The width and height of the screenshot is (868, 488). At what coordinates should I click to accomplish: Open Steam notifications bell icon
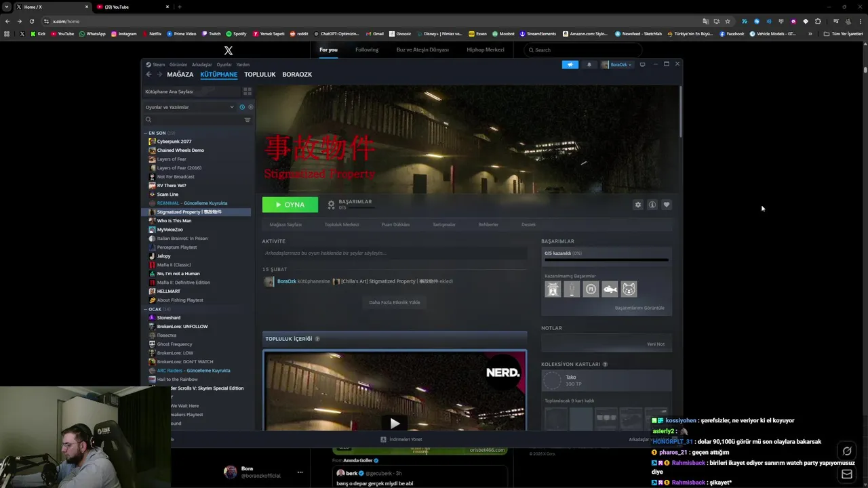[589, 64]
